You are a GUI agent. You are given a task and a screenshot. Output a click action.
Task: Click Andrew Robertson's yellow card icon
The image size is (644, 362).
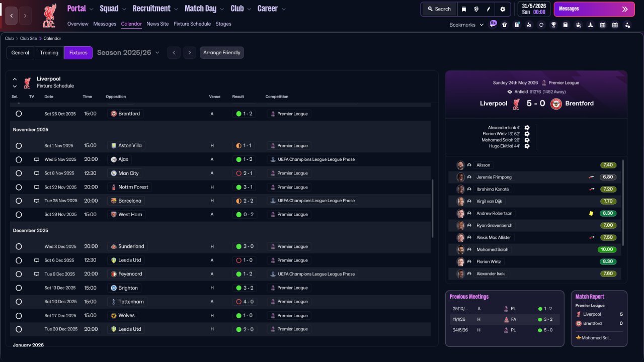pyautogui.click(x=591, y=213)
